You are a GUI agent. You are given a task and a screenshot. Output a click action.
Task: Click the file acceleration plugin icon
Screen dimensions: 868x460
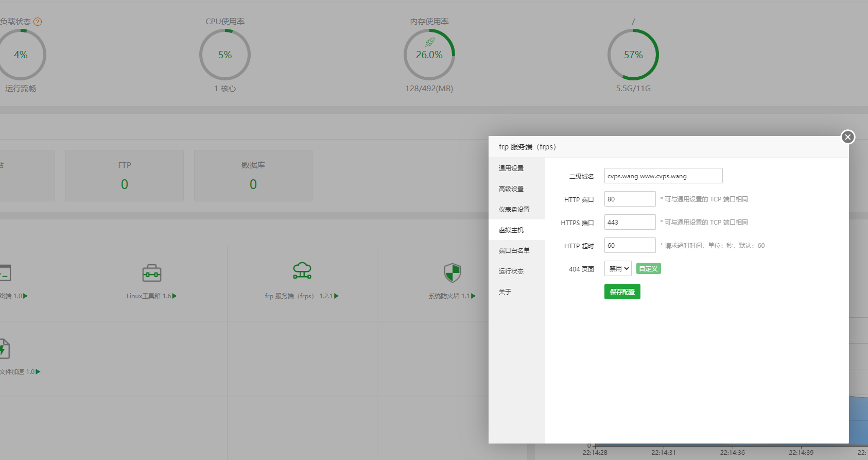[x=4, y=349]
